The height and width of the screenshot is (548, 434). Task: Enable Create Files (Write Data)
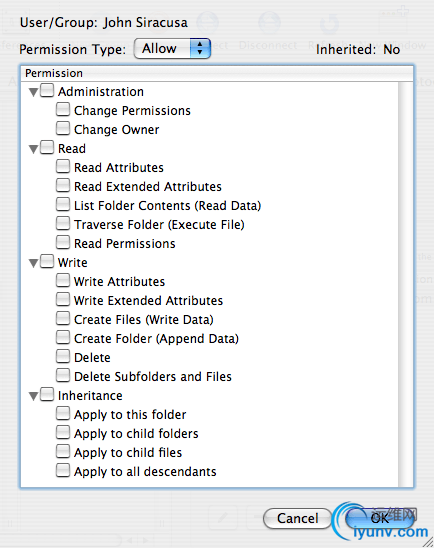pyautogui.click(x=63, y=318)
